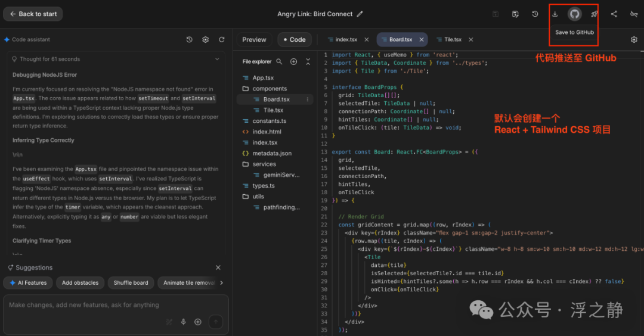Close the index.tsx editor tab

pyautogui.click(x=366, y=39)
